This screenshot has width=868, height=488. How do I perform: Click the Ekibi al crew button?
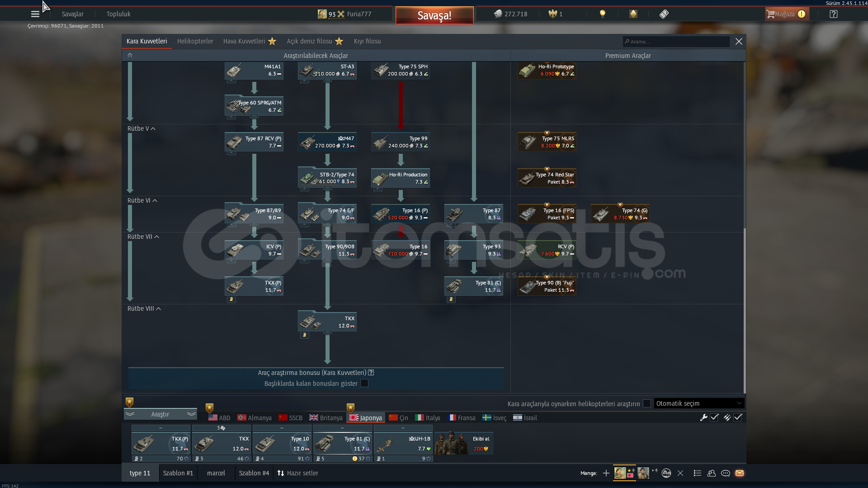point(464,443)
